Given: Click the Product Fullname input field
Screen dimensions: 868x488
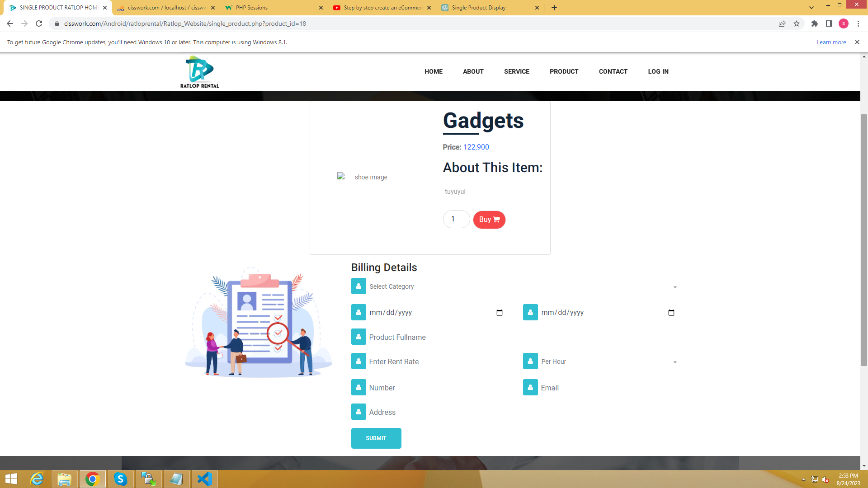Looking at the screenshot, I should [x=434, y=337].
